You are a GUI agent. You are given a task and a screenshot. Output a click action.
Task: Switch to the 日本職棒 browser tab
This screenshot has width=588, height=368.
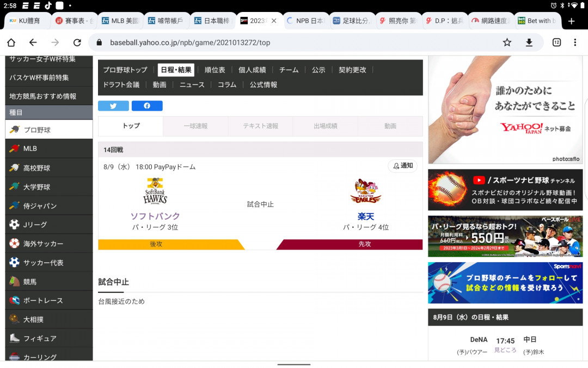213,21
